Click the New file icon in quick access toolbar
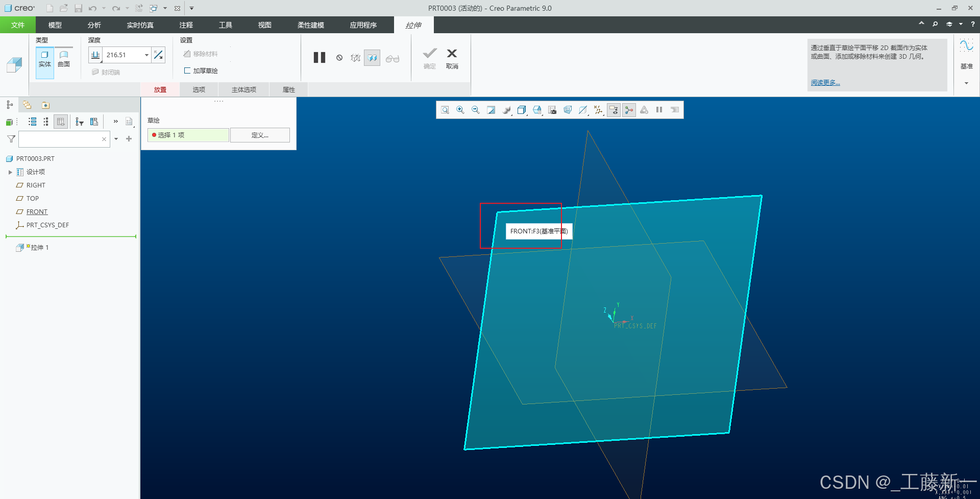Image resolution: width=980 pixels, height=499 pixels. point(50,8)
